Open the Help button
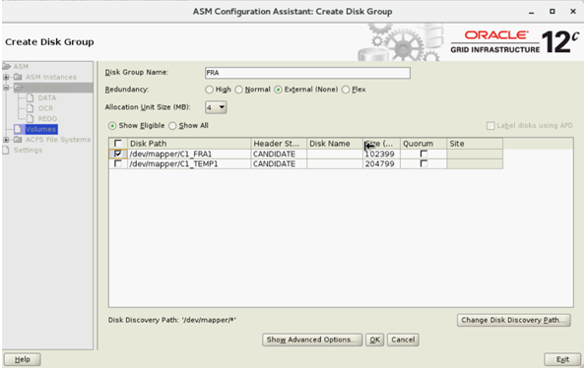The height and width of the screenshot is (373, 588). (x=23, y=359)
